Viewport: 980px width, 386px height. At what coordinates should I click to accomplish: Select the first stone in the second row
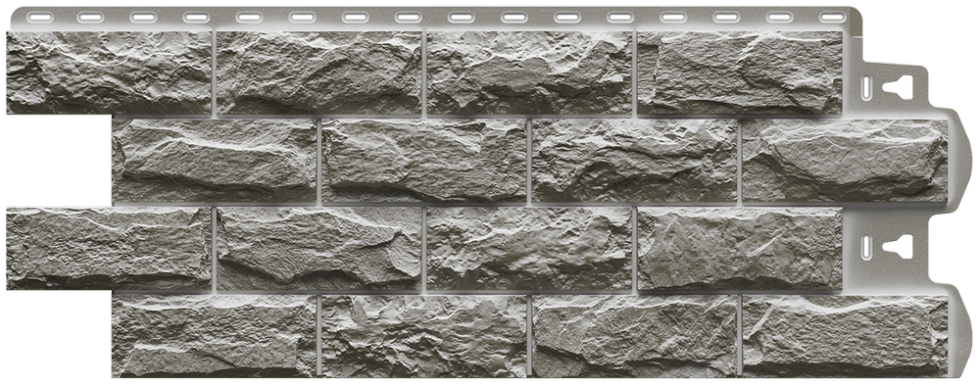pos(215,161)
